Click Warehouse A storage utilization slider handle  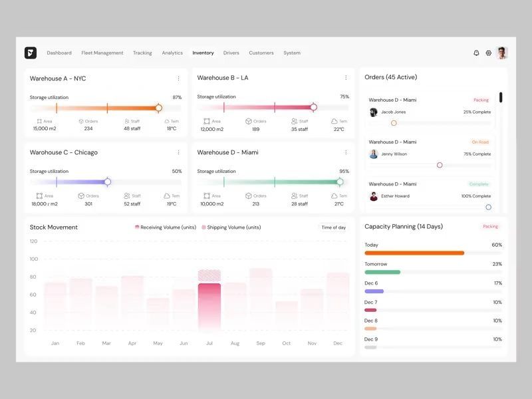point(158,108)
